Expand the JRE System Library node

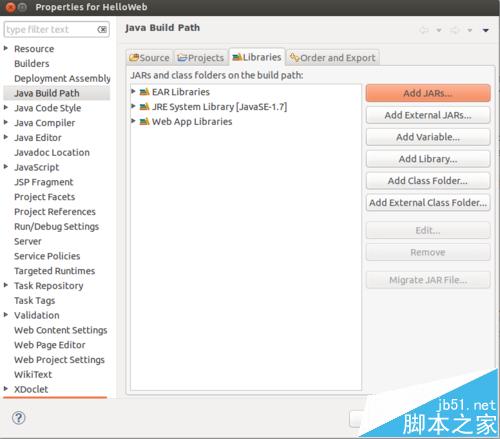click(x=133, y=106)
